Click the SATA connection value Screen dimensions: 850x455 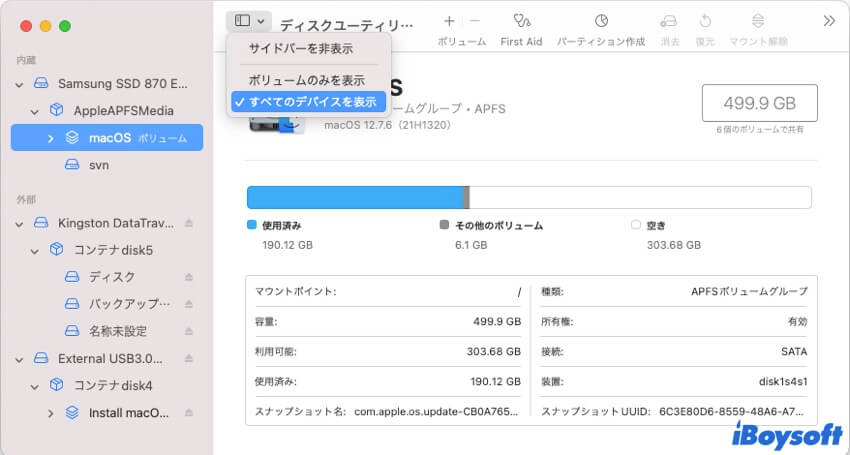(x=794, y=352)
